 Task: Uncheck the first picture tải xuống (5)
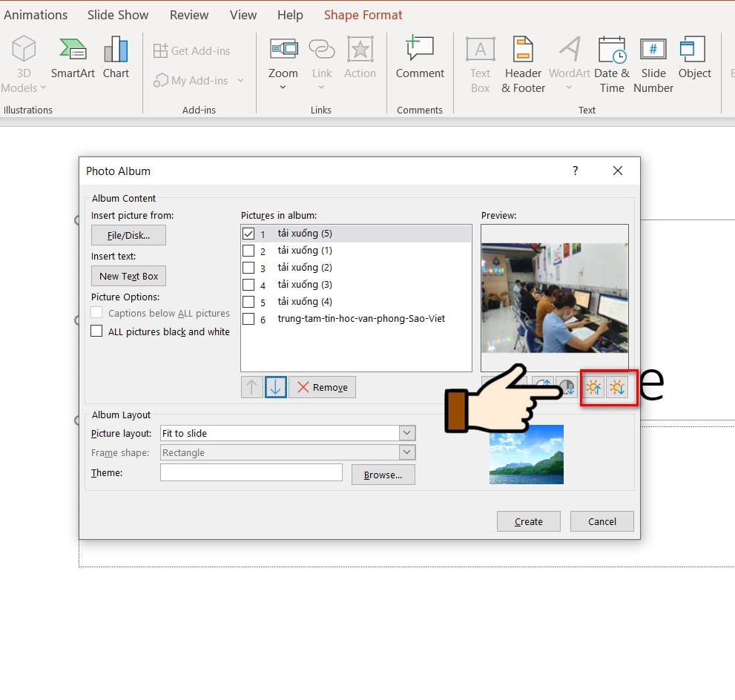tap(248, 234)
